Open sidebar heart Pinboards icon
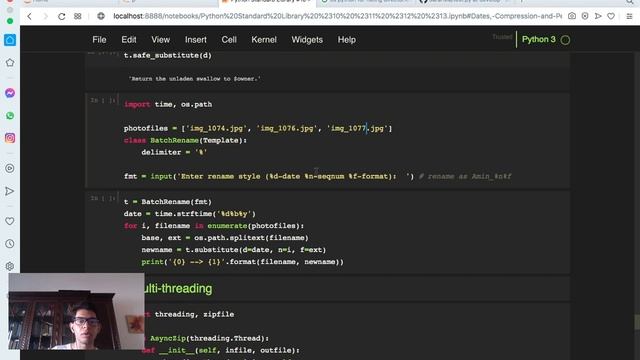The image size is (640, 360). [10, 221]
